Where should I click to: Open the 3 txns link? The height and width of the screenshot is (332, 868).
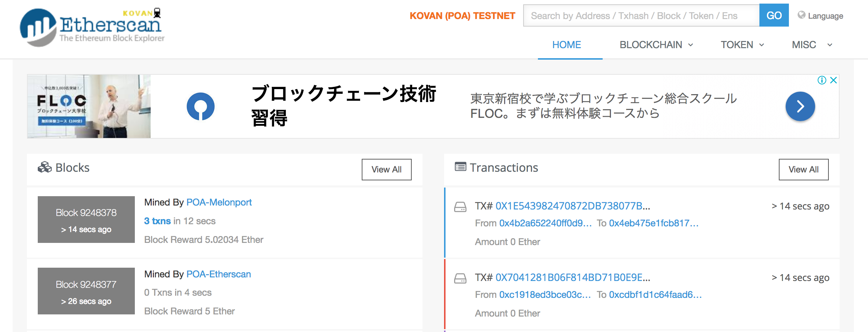click(x=157, y=221)
